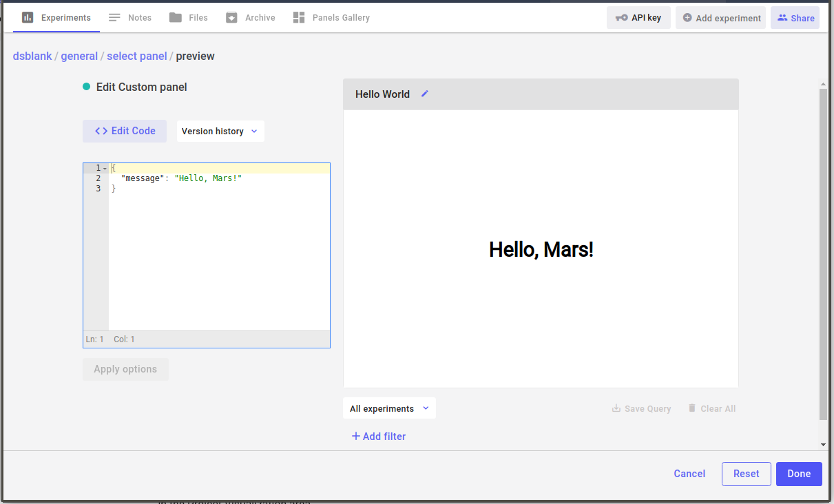Click the Panels Gallery grid icon
Screen dimensions: 834x504
coord(299,18)
